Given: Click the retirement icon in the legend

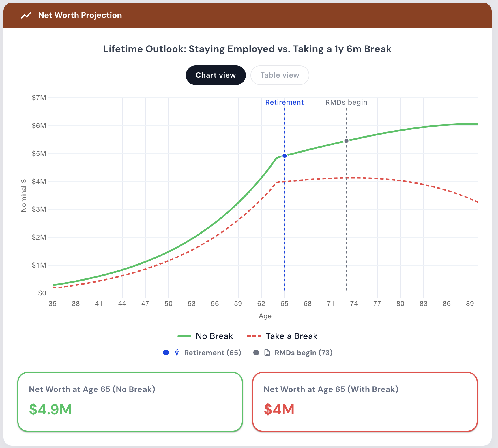Looking at the screenshot, I should coord(177,353).
